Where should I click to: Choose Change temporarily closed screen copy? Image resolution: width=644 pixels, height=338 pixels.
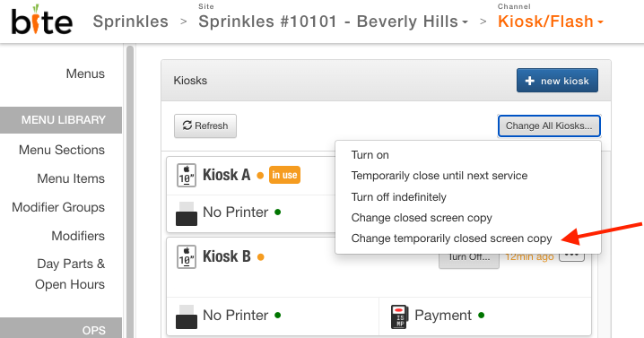click(x=451, y=238)
